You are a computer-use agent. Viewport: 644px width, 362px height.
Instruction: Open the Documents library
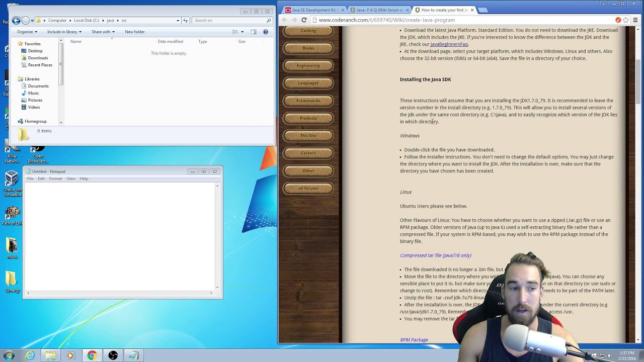(x=38, y=86)
